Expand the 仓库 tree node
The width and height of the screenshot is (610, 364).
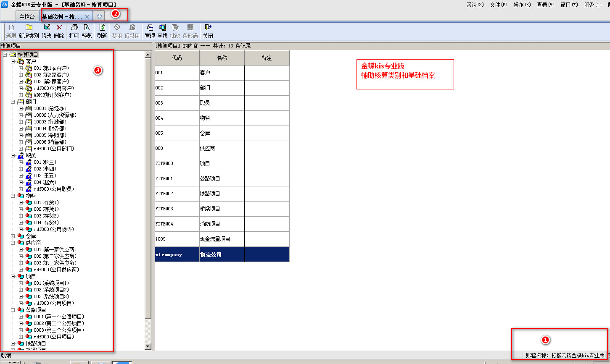point(13,236)
